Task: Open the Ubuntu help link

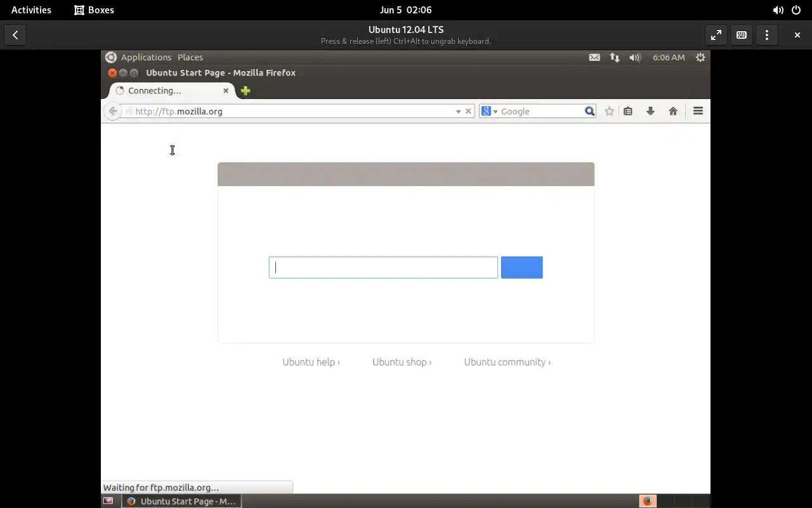Action: tap(311, 362)
